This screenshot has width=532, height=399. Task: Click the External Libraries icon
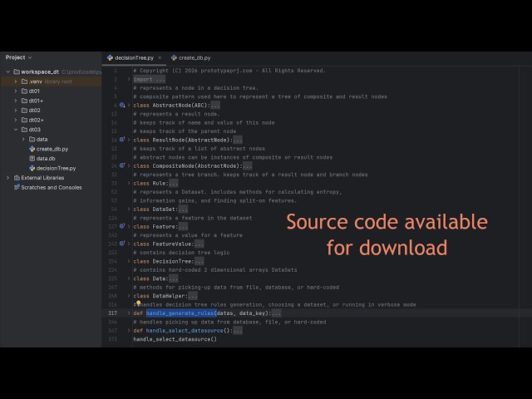(x=17, y=178)
